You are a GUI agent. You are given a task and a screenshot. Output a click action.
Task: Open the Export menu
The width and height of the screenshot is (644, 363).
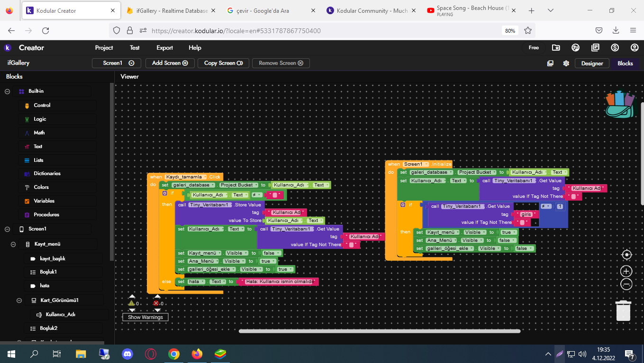coord(164,48)
